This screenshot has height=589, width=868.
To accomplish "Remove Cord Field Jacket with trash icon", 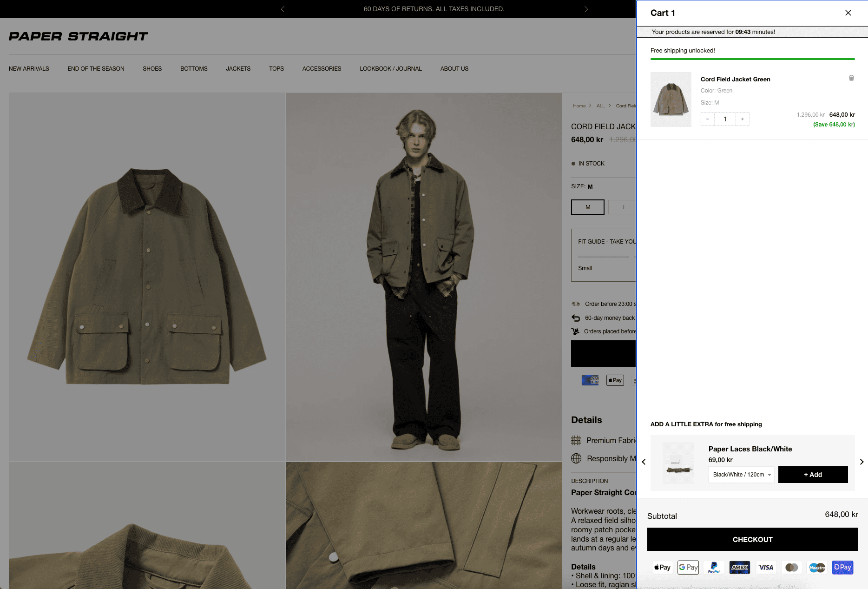I will click(x=851, y=78).
